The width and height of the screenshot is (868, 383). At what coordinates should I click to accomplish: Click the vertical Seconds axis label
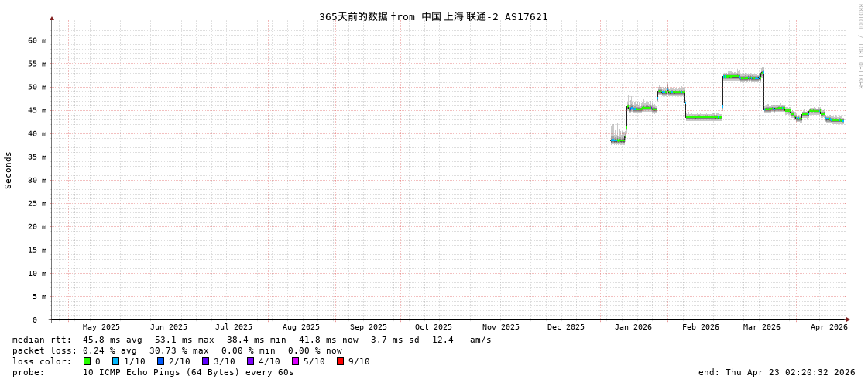point(9,170)
